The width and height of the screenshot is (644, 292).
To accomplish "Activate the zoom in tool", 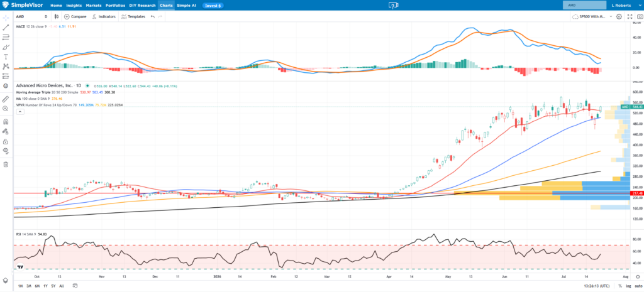I will [6, 109].
